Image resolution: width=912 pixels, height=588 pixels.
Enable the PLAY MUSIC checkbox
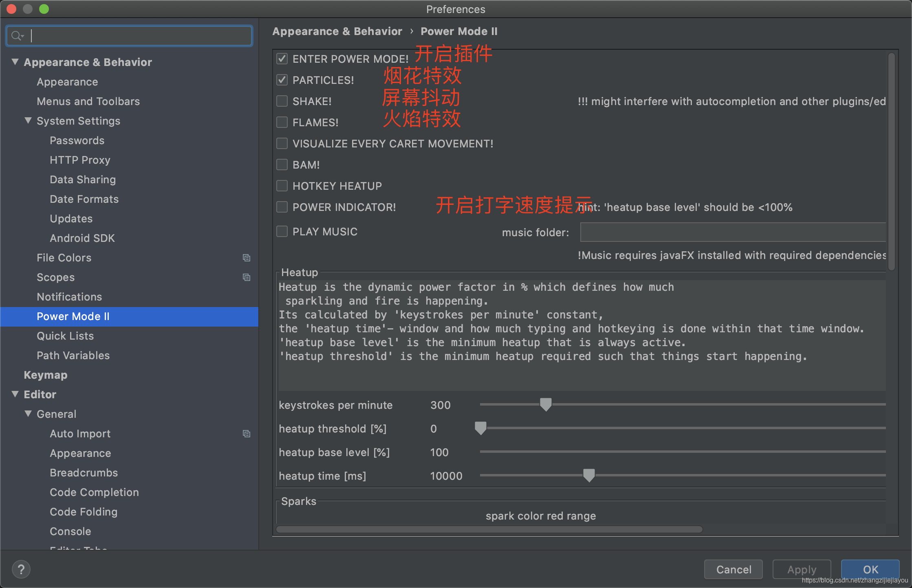coord(282,231)
